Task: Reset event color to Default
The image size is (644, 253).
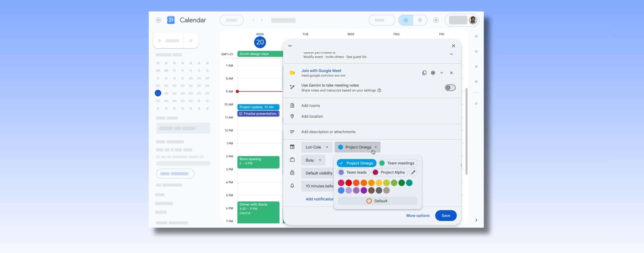Action: [x=377, y=201]
